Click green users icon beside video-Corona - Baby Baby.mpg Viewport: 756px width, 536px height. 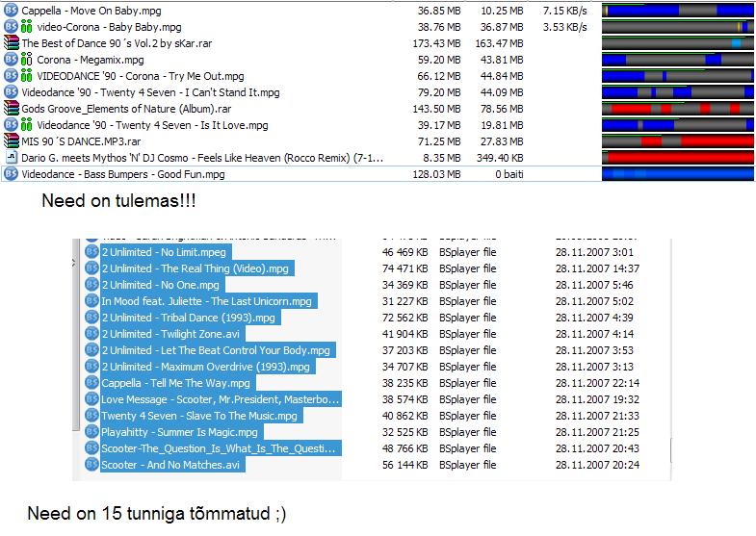pyautogui.click(x=27, y=27)
